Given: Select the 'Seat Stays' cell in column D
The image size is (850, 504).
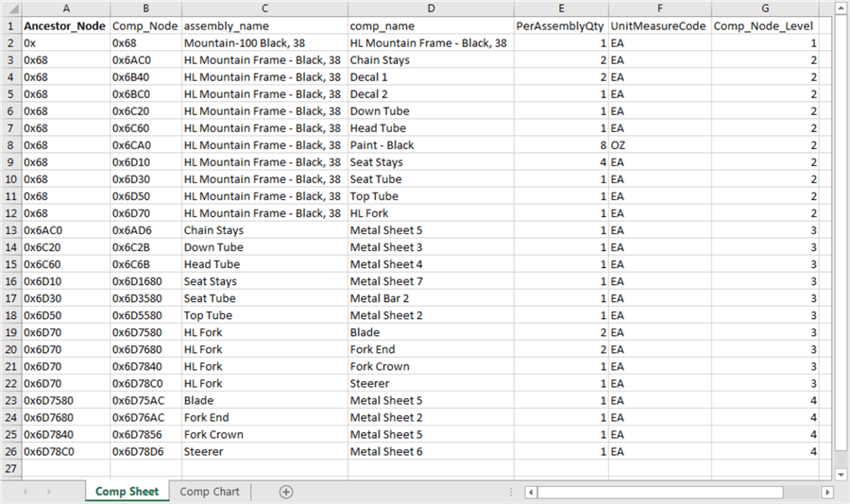Looking at the screenshot, I should (431, 162).
